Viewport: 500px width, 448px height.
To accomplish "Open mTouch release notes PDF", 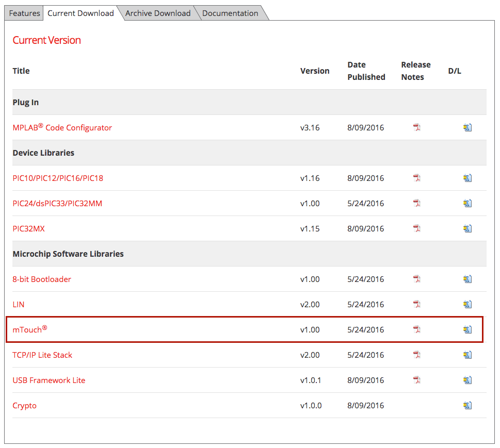I will click(x=417, y=330).
